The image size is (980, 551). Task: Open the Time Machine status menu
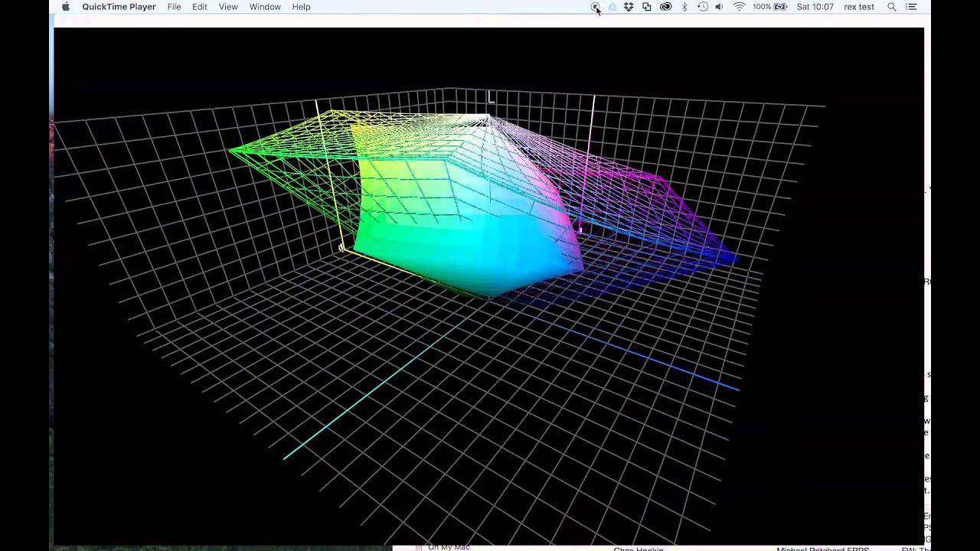[x=702, y=7]
